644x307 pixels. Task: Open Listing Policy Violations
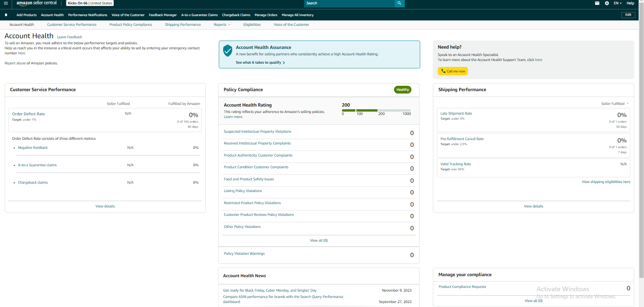(243, 191)
